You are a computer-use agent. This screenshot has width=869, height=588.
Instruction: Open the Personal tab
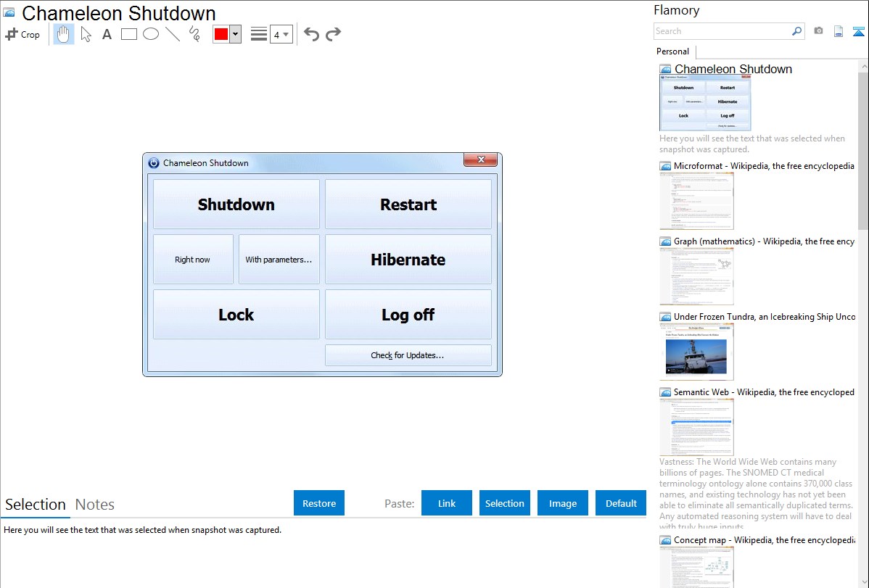tap(672, 51)
